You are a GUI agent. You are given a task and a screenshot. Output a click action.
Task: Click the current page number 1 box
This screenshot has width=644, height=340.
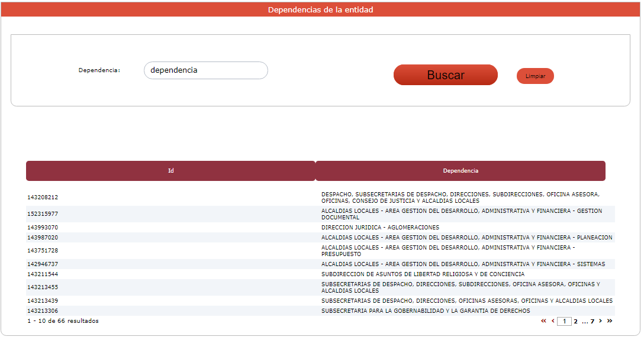564,322
